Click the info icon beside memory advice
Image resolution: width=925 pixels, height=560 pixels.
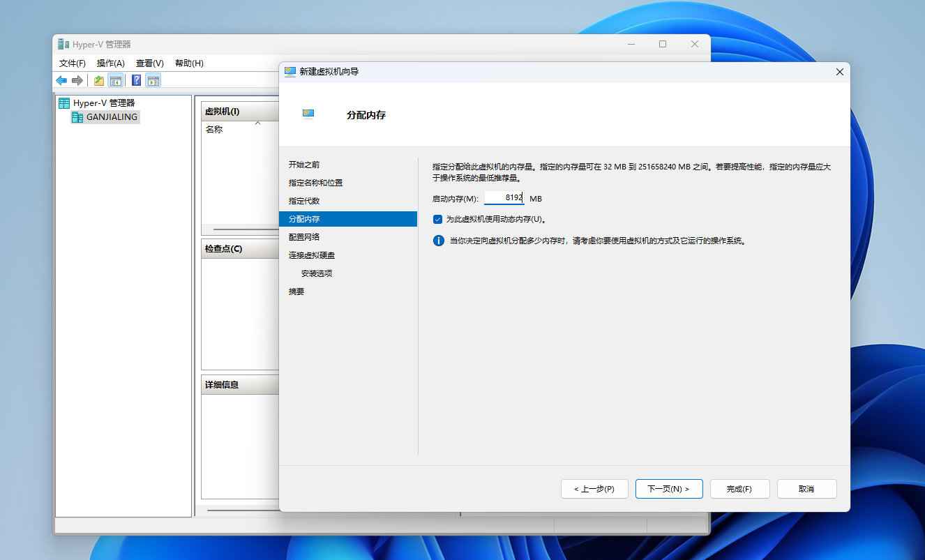point(439,241)
